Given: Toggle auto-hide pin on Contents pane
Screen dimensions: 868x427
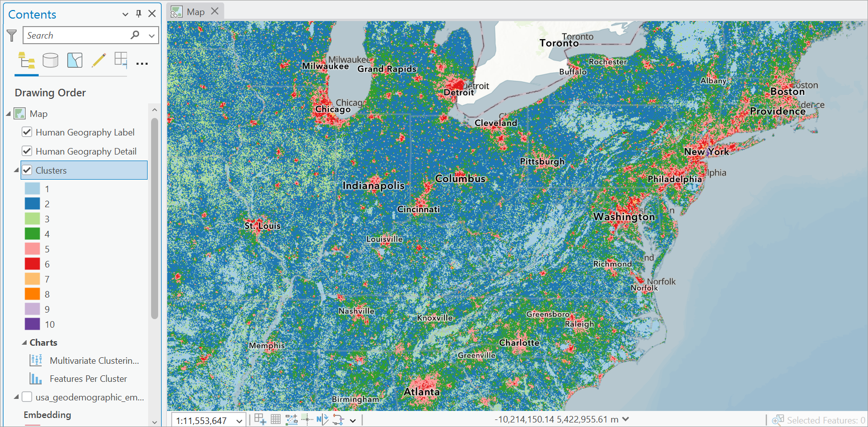Looking at the screenshot, I should pos(139,14).
